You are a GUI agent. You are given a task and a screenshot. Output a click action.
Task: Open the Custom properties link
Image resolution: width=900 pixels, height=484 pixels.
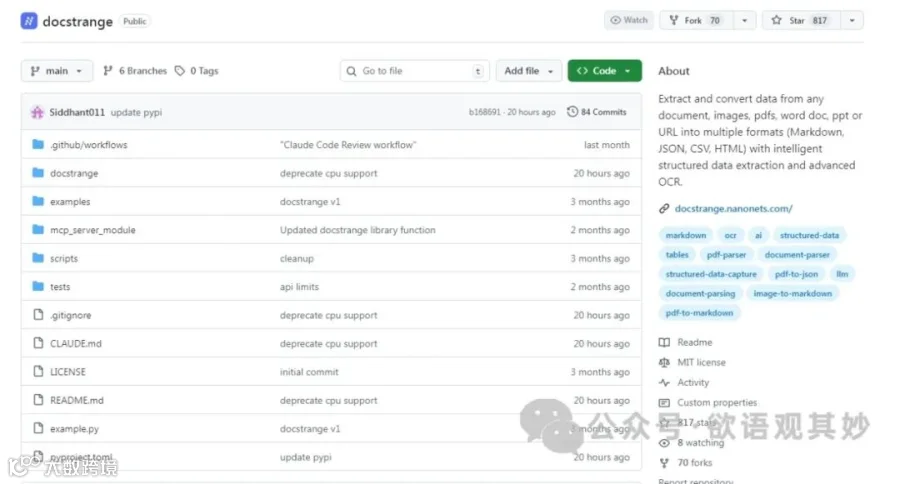click(x=708, y=402)
